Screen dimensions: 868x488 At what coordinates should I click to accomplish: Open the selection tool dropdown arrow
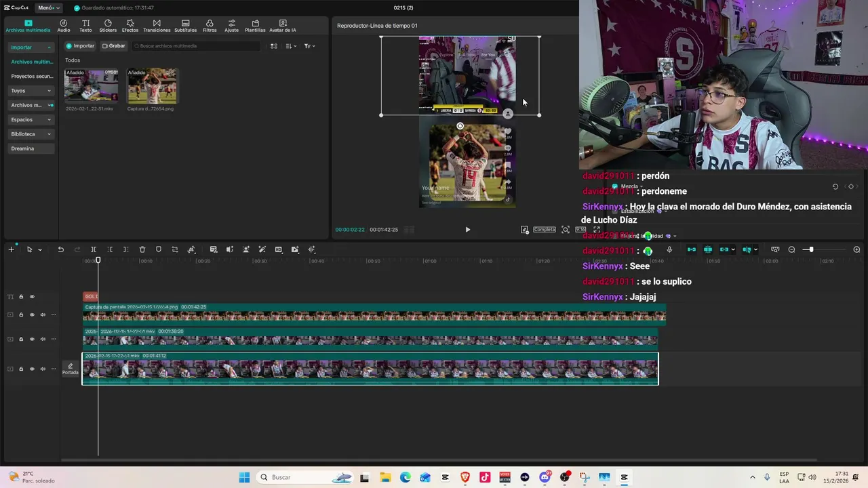[x=39, y=250]
